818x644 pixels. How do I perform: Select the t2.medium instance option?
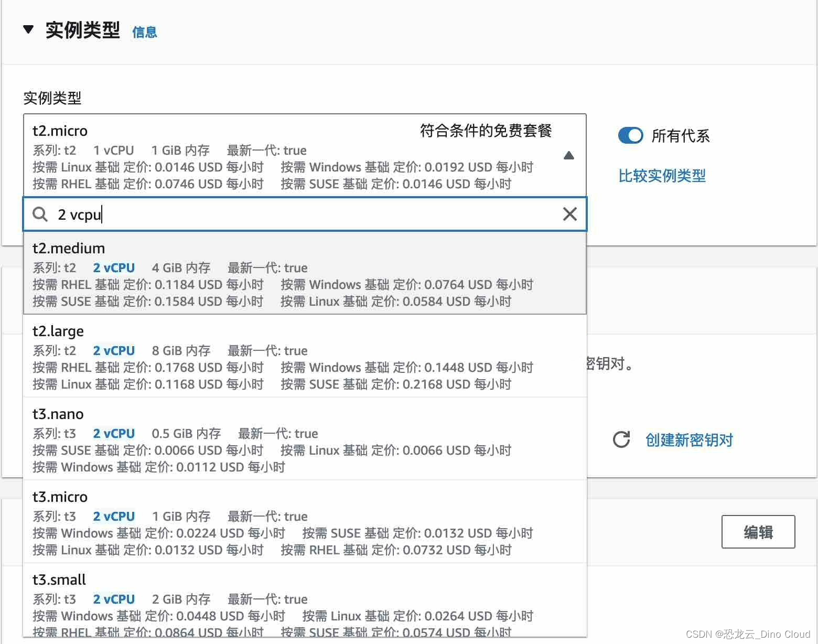click(305, 273)
